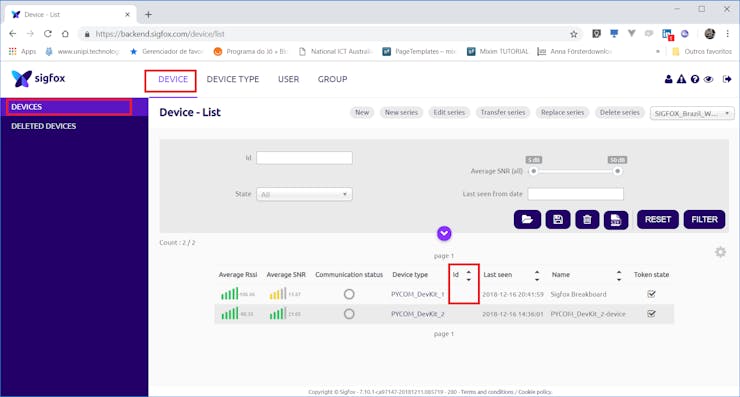Click the PYCOM_DevKit_2-device name
Screen dimensions: 740x397
pyautogui.click(x=588, y=314)
